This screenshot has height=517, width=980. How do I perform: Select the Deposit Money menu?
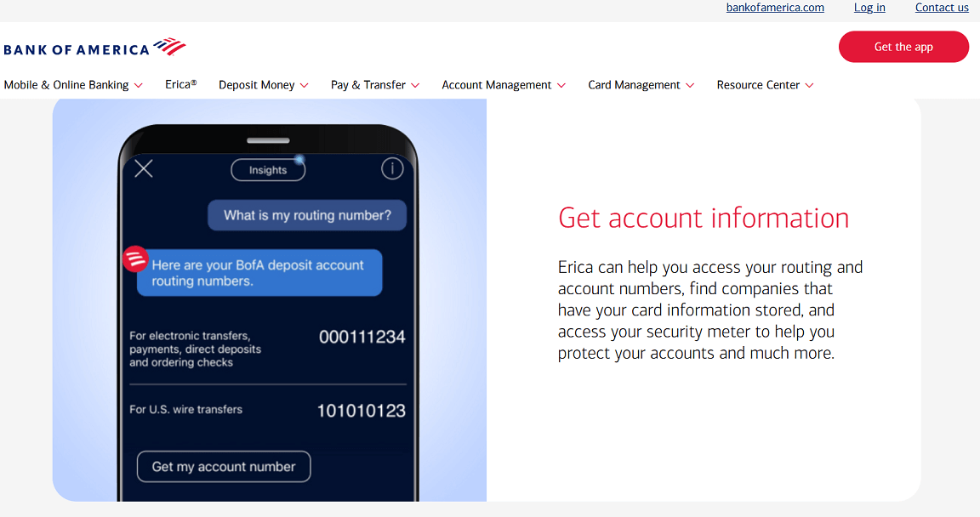click(257, 85)
